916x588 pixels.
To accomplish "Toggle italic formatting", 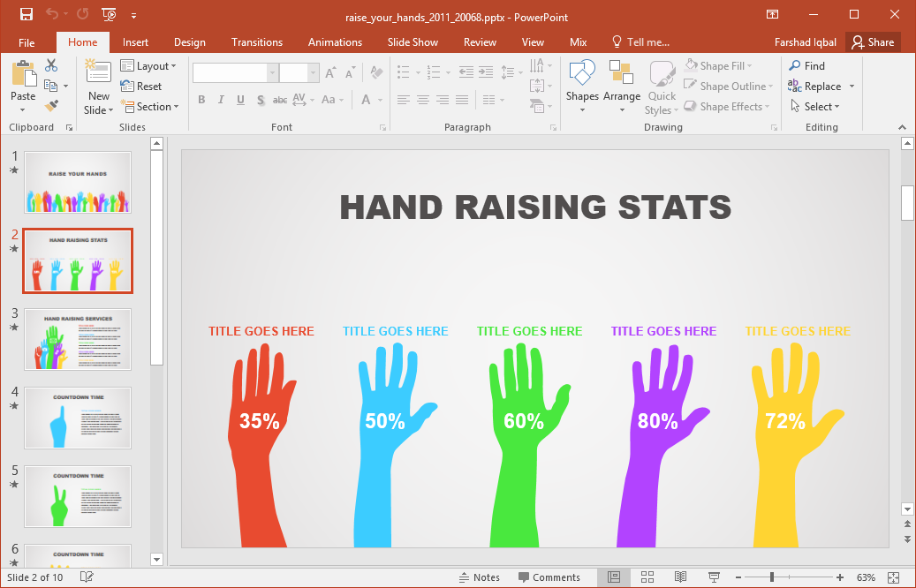I will pyautogui.click(x=221, y=100).
